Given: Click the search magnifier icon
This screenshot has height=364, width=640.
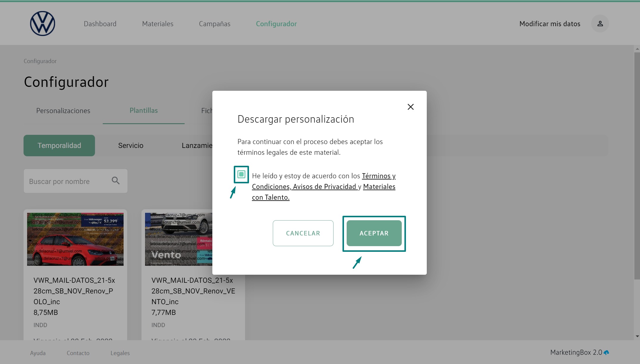Looking at the screenshot, I should tap(116, 181).
